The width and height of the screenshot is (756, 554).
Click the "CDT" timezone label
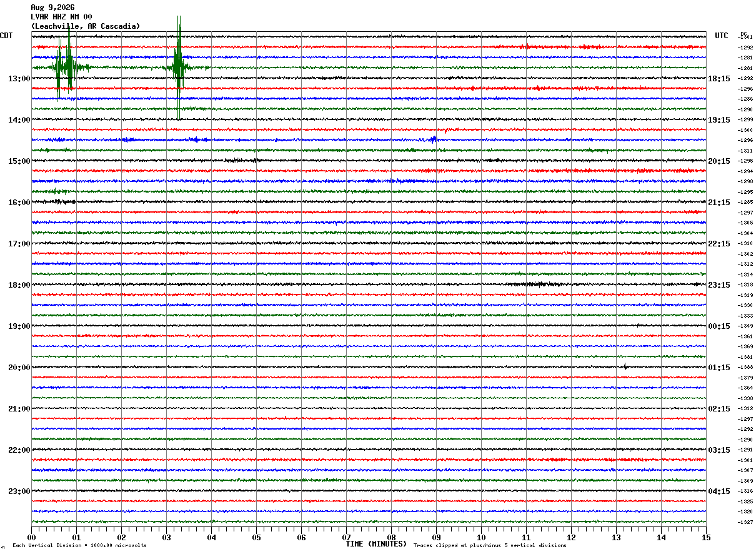coord(6,36)
